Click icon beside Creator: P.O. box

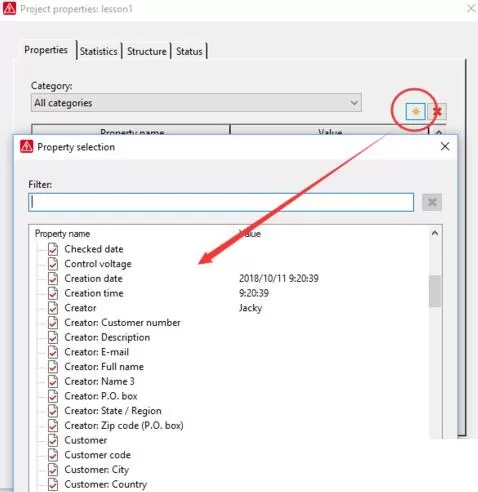pyautogui.click(x=53, y=396)
